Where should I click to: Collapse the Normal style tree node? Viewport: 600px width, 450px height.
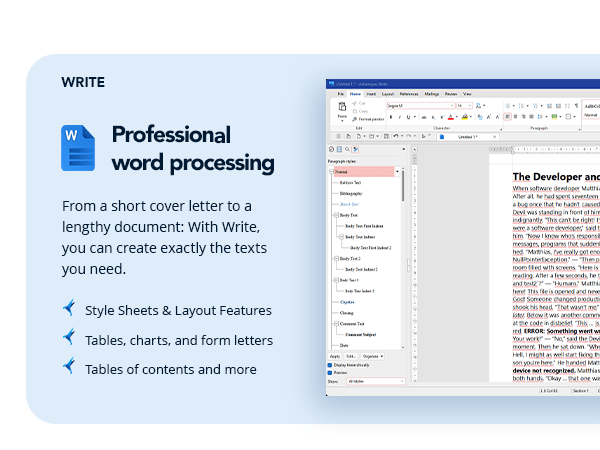tap(331, 172)
